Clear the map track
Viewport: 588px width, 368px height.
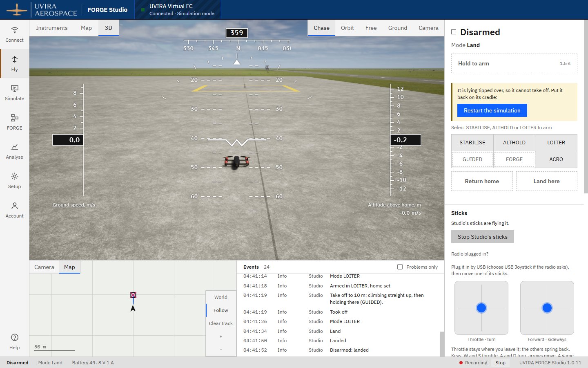click(221, 323)
